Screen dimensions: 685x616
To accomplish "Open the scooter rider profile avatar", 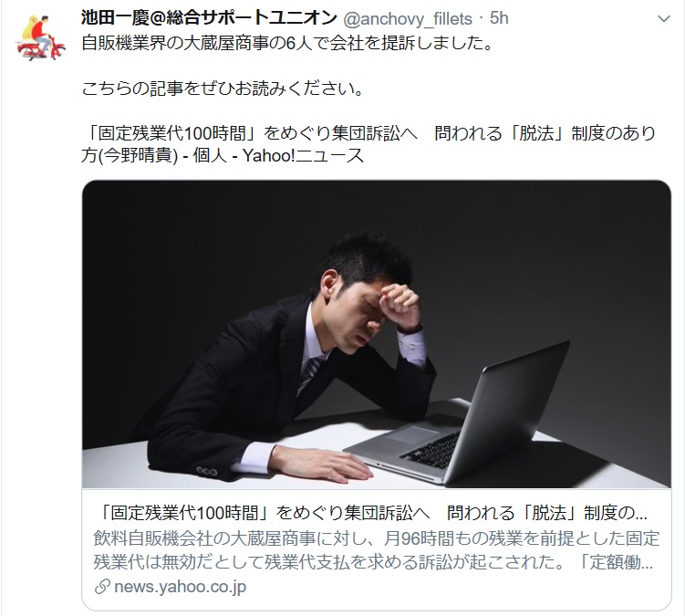I will 40,37.
